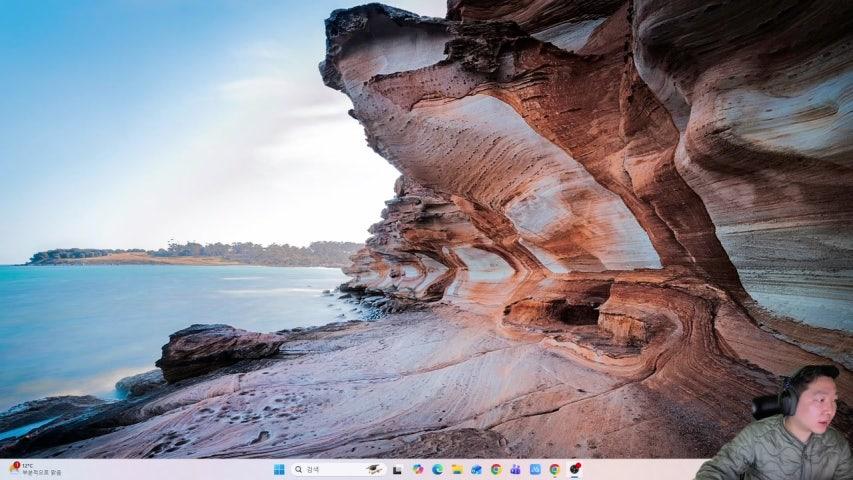
Task: Open the Windows Start menu
Action: 279,469
